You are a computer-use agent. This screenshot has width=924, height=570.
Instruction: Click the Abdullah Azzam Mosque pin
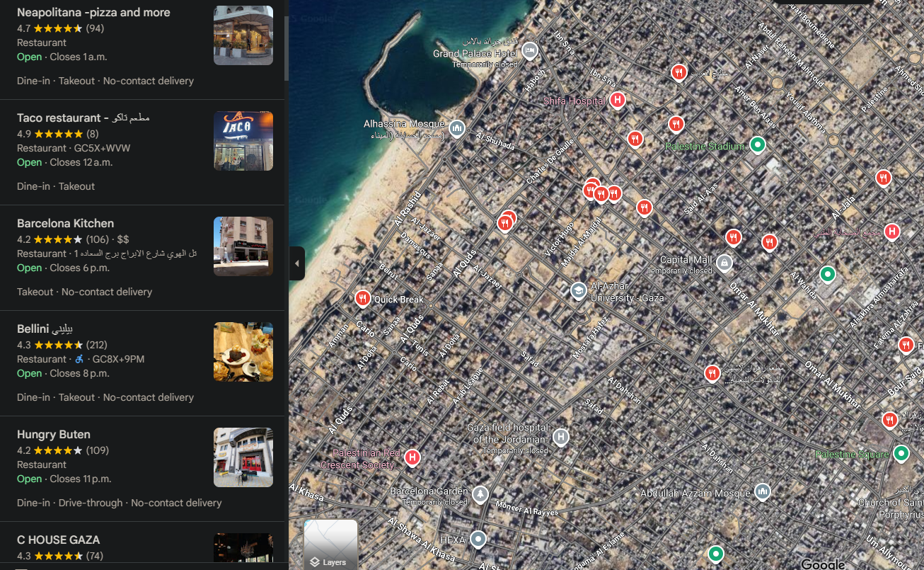click(x=762, y=491)
